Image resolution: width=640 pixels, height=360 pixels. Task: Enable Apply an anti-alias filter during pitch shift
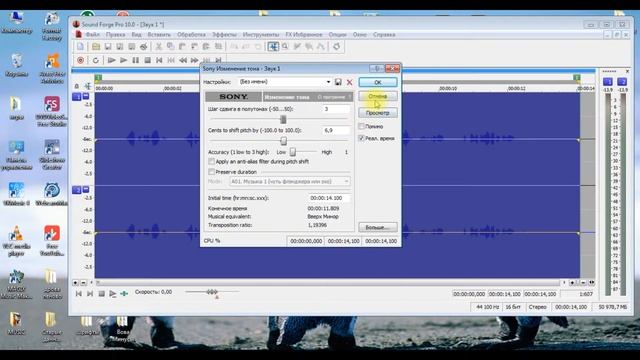pos(211,162)
